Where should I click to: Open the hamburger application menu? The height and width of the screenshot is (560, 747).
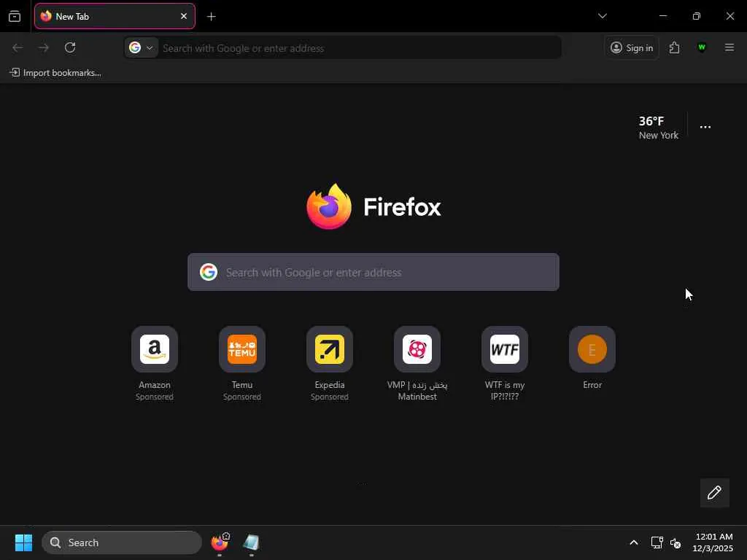coord(729,47)
